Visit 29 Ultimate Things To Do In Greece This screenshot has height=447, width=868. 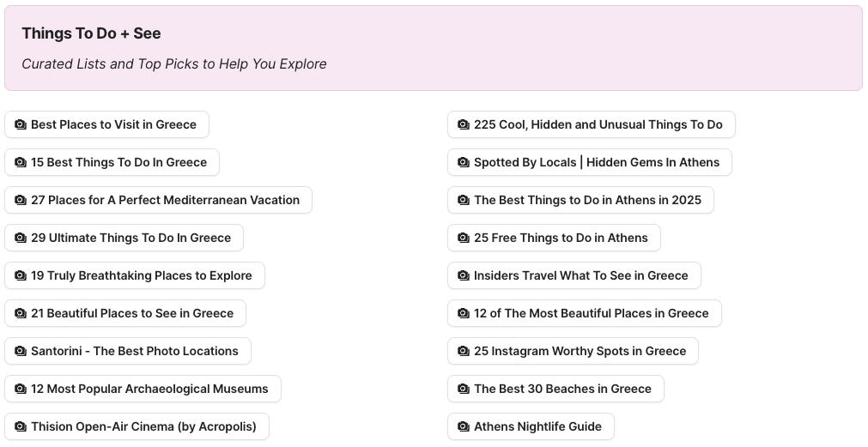tap(131, 238)
